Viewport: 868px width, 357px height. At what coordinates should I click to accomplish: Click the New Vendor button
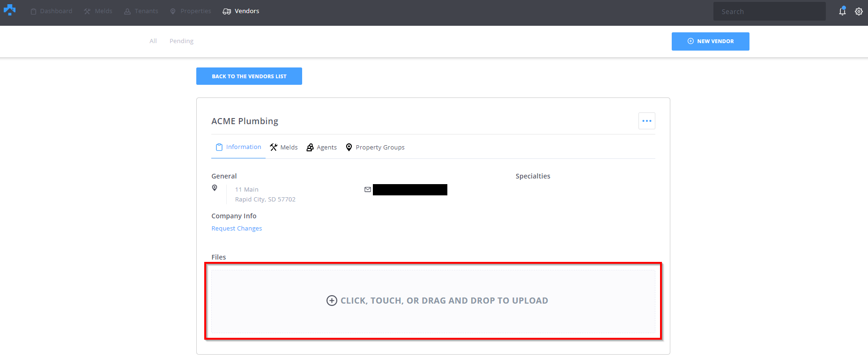[711, 41]
